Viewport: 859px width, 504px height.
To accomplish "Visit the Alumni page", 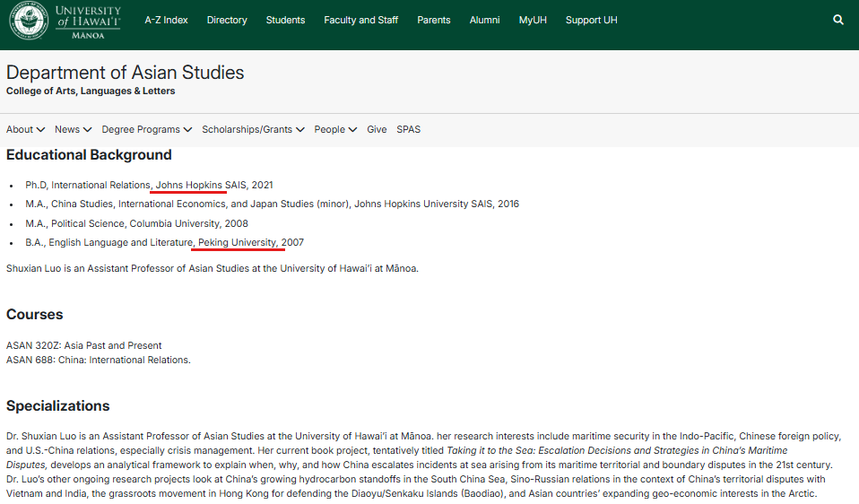I will [485, 21].
